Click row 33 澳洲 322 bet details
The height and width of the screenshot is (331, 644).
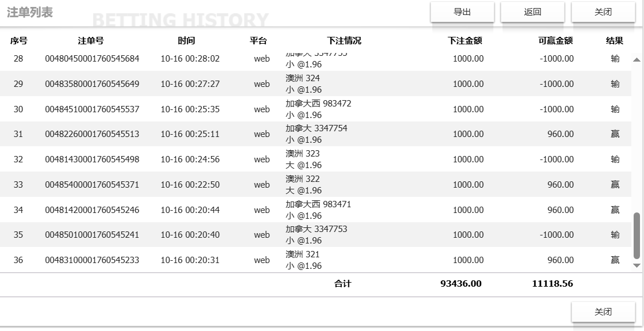pos(303,184)
